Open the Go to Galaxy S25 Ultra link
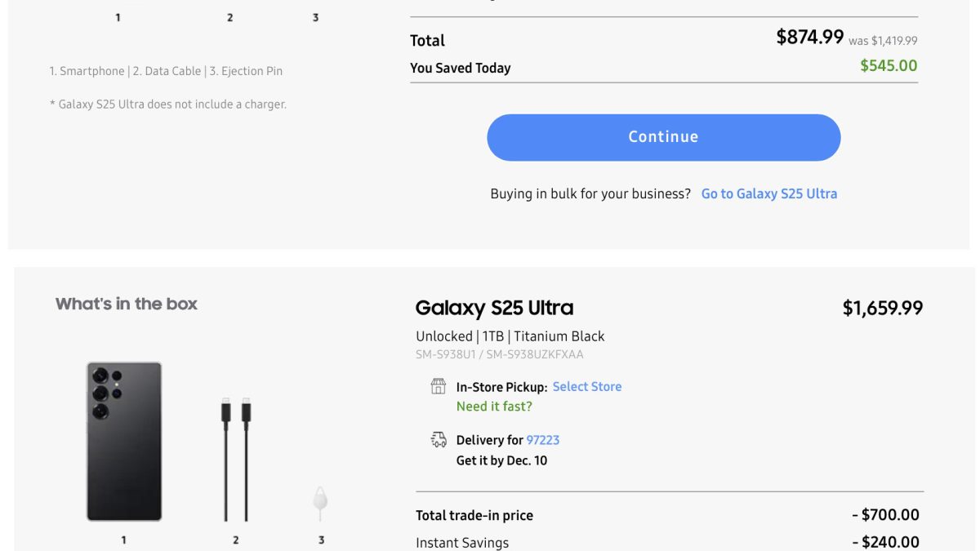 768,193
